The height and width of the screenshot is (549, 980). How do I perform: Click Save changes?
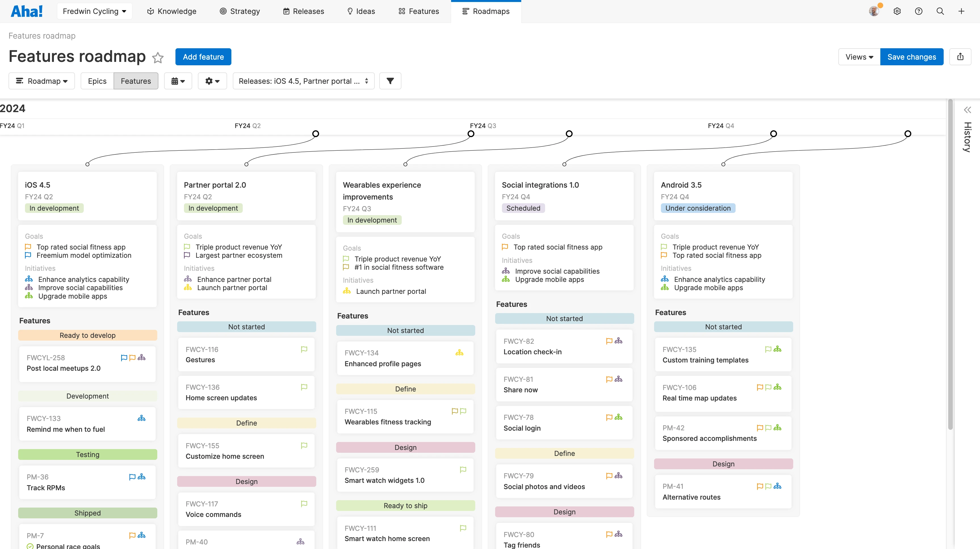tap(912, 56)
